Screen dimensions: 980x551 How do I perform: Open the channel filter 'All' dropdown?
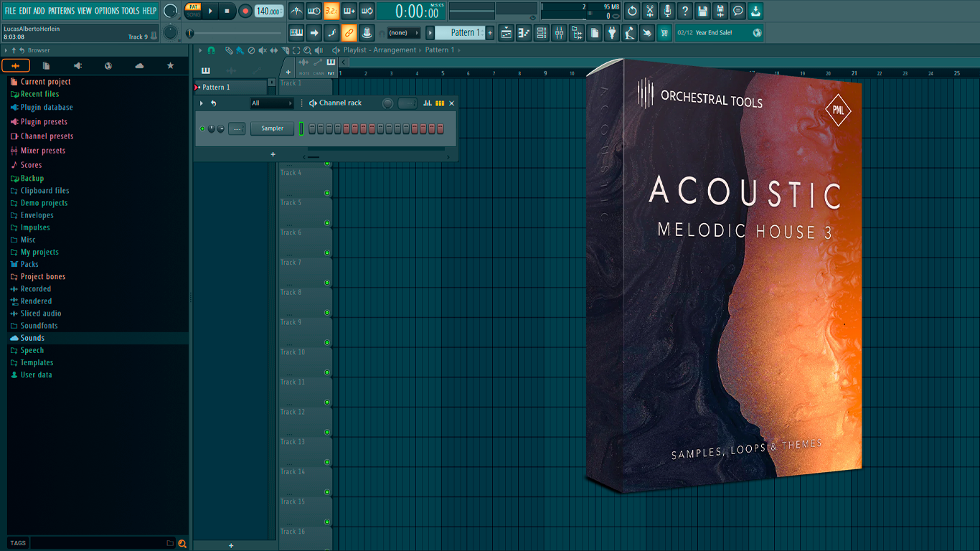click(x=272, y=103)
